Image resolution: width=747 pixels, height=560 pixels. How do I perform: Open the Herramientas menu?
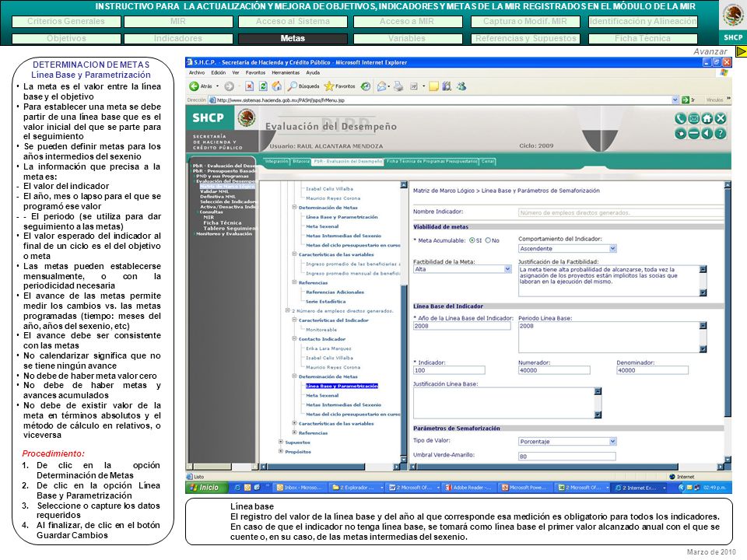286,73
